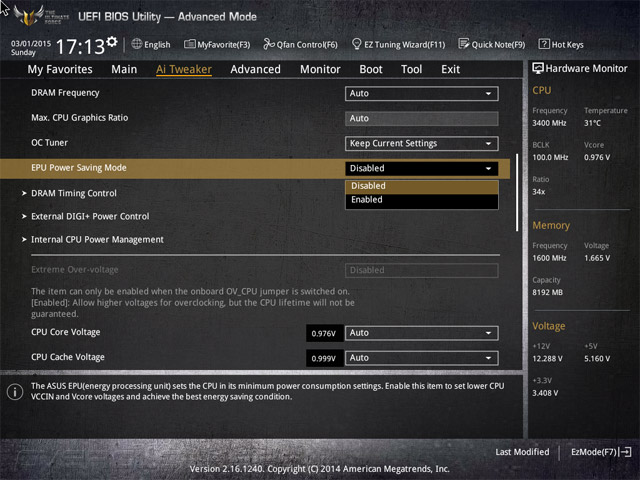This screenshot has width=640, height=480.
Task: Click the 34x ratio value
Action: click(x=538, y=192)
